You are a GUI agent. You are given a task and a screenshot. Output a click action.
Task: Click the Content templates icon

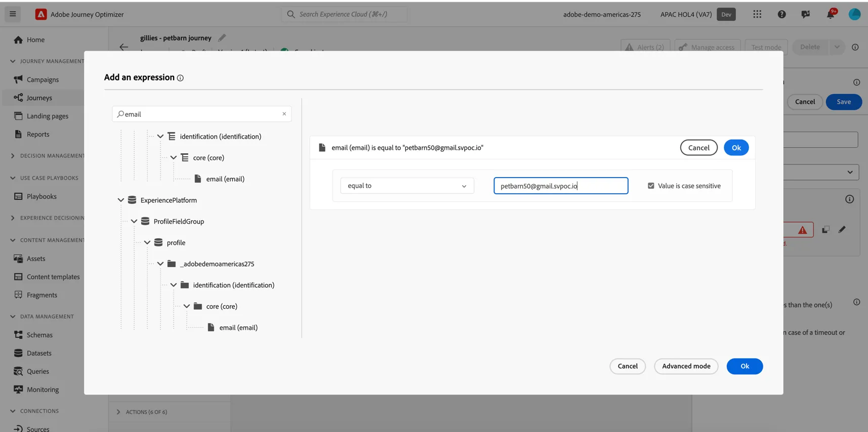(18, 277)
